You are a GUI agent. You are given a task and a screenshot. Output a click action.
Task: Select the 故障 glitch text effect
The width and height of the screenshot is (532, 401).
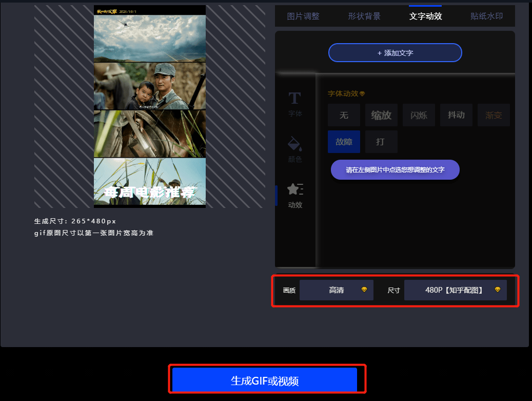[x=344, y=142]
